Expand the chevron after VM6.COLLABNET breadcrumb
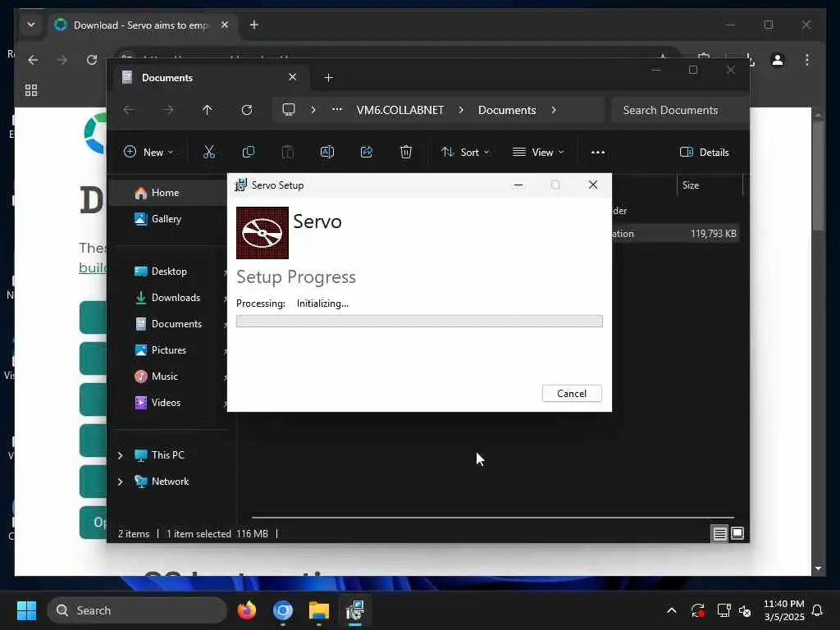 tap(461, 110)
